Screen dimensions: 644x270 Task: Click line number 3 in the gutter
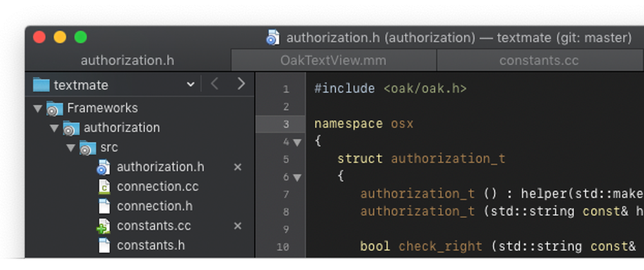(x=286, y=125)
